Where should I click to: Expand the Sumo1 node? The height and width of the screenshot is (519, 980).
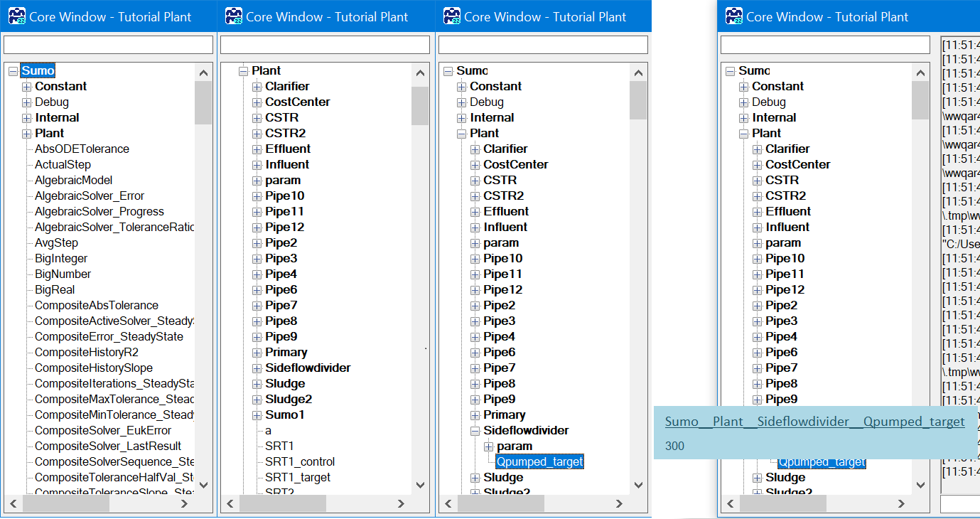pos(257,415)
